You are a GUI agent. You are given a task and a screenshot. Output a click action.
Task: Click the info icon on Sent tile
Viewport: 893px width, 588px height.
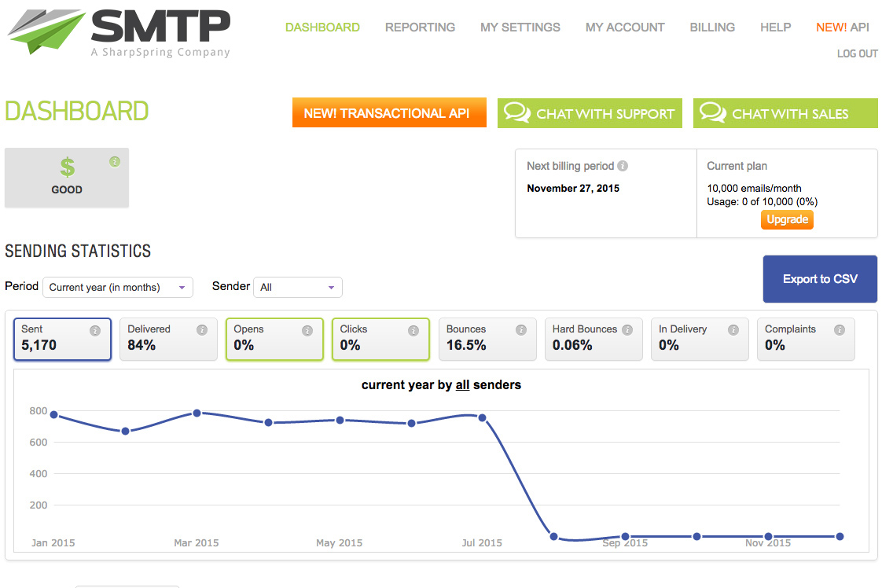[x=95, y=331]
